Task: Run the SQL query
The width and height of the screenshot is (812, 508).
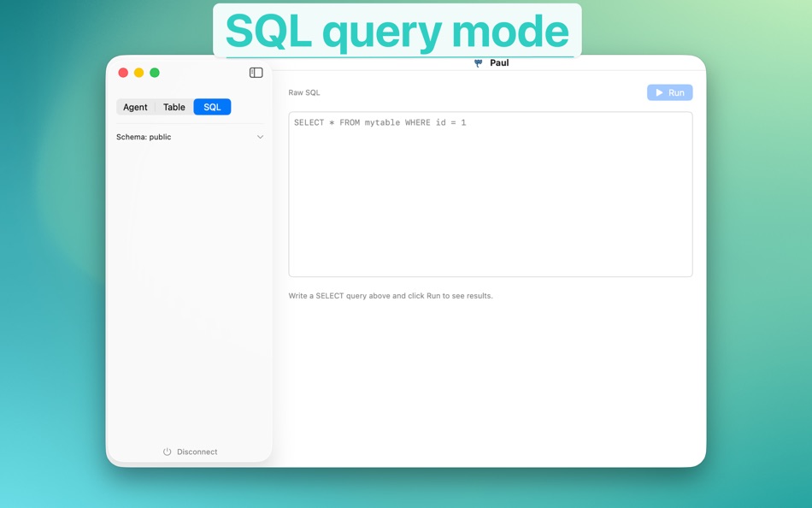Action: point(670,92)
